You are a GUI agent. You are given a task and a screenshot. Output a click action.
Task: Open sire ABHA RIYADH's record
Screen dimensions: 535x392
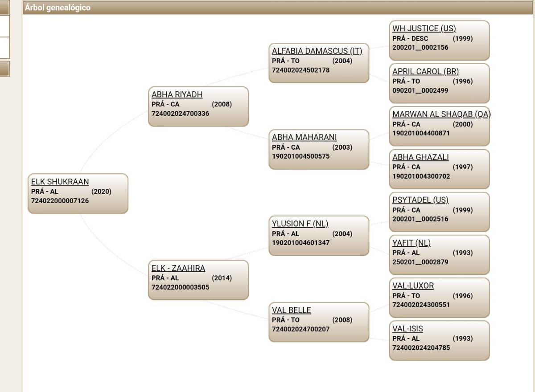pos(177,94)
